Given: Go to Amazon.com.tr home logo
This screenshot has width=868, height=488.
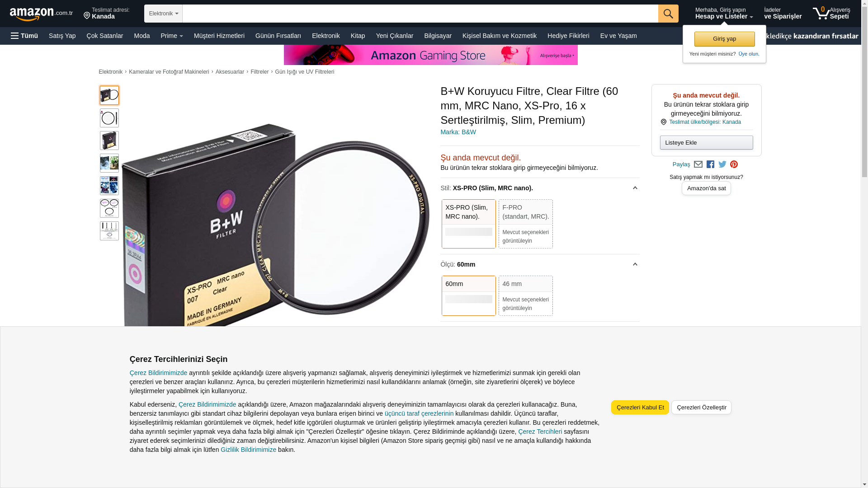Looking at the screenshot, I should [x=41, y=14].
